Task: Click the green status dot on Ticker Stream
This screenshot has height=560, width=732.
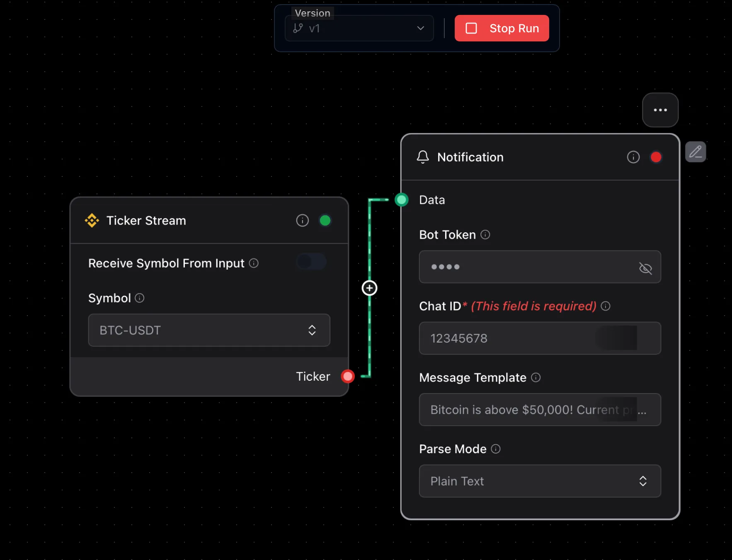Action: point(325,220)
